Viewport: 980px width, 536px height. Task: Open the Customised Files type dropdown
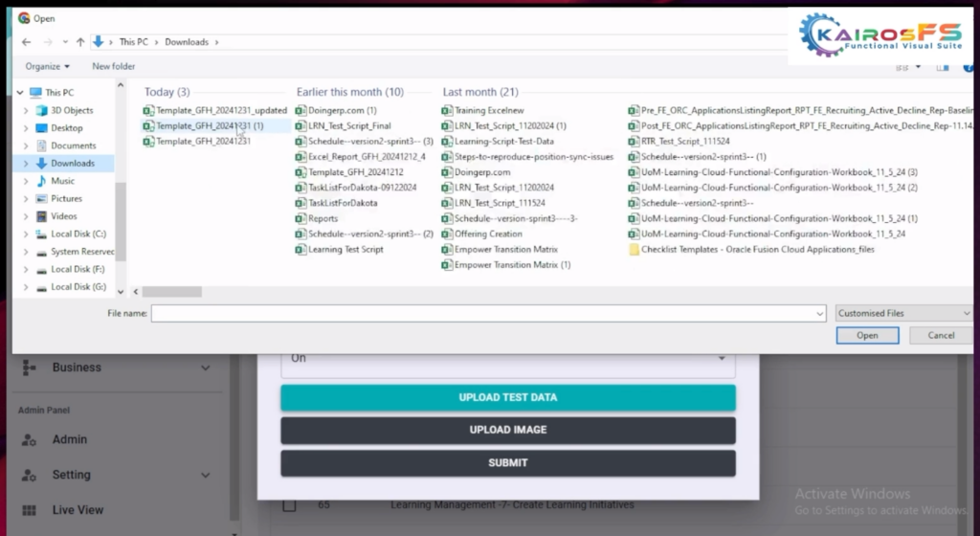902,313
